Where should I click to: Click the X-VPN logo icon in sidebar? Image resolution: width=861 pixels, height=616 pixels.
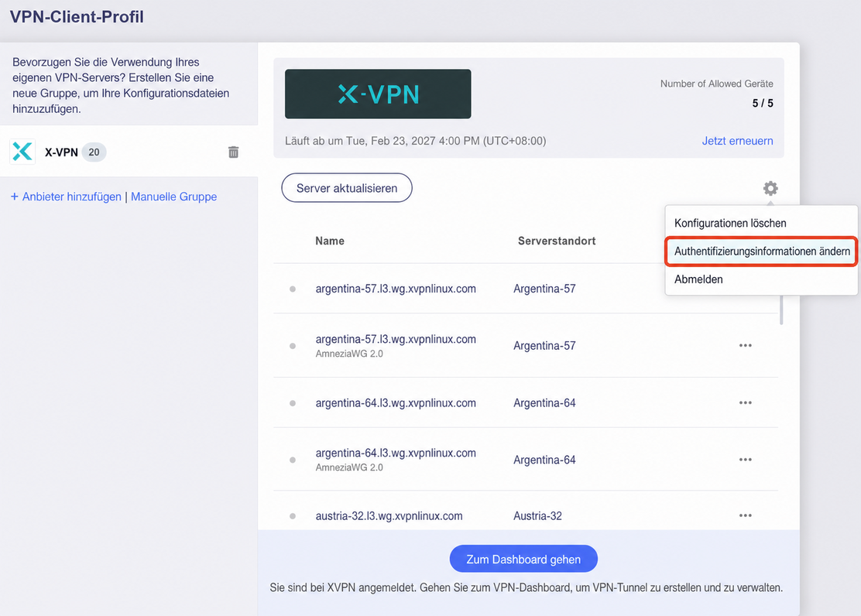pyautogui.click(x=22, y=152)
